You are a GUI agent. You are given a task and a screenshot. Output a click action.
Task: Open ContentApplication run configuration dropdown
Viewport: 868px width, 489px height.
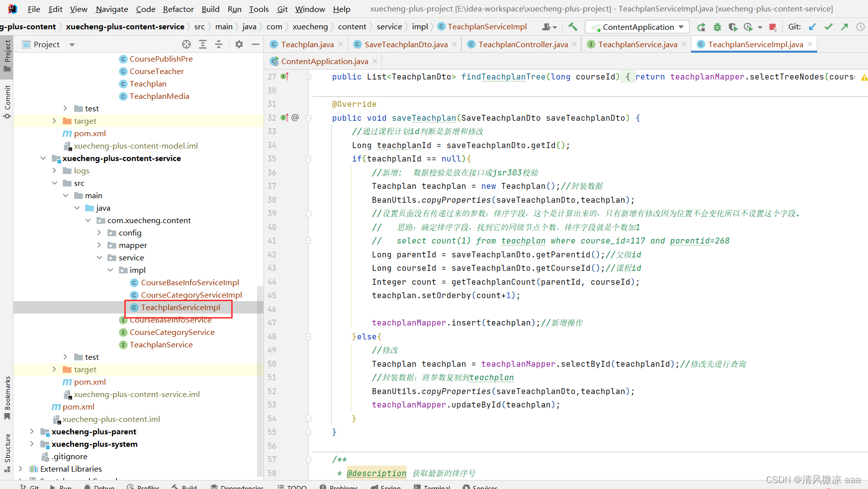[637, 27]
